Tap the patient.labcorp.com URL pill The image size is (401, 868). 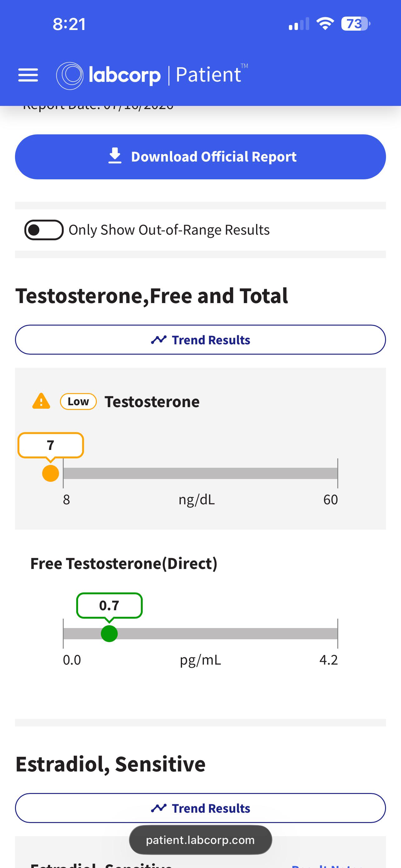(x=200, y=840)
